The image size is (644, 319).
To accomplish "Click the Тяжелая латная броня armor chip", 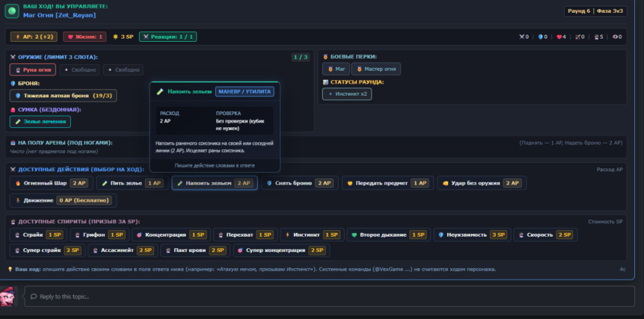I will pyautogui.click(x=63, y=96).
